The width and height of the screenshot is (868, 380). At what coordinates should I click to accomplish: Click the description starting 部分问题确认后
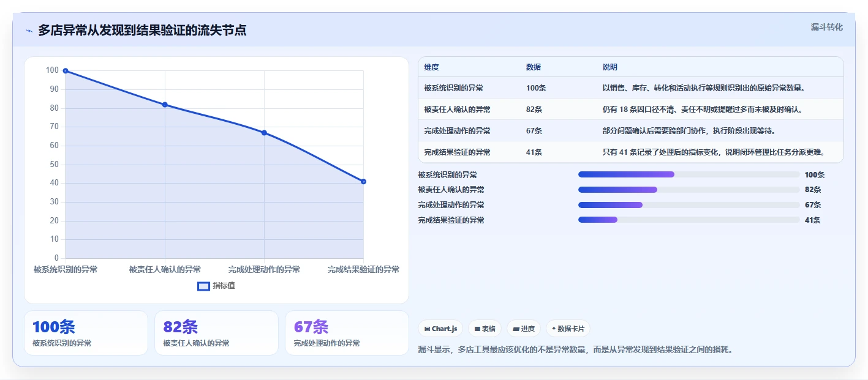click(x=689, y=131)
